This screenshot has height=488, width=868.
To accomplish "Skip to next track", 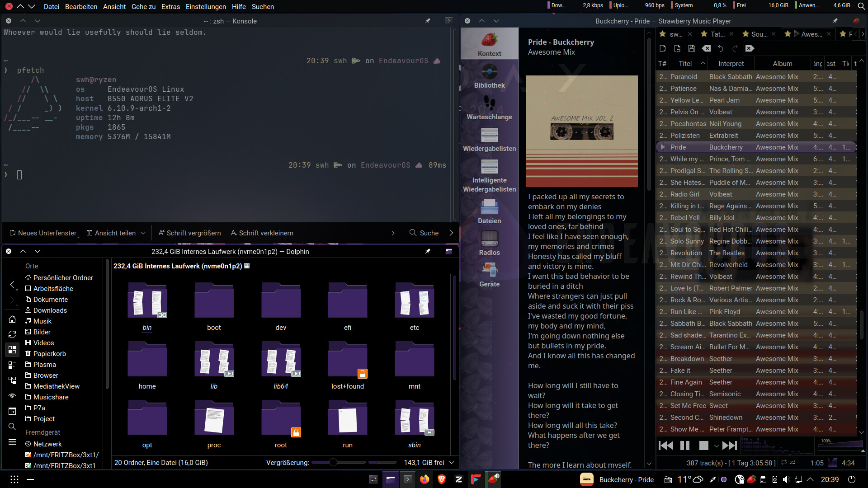I will pos(729,446).
